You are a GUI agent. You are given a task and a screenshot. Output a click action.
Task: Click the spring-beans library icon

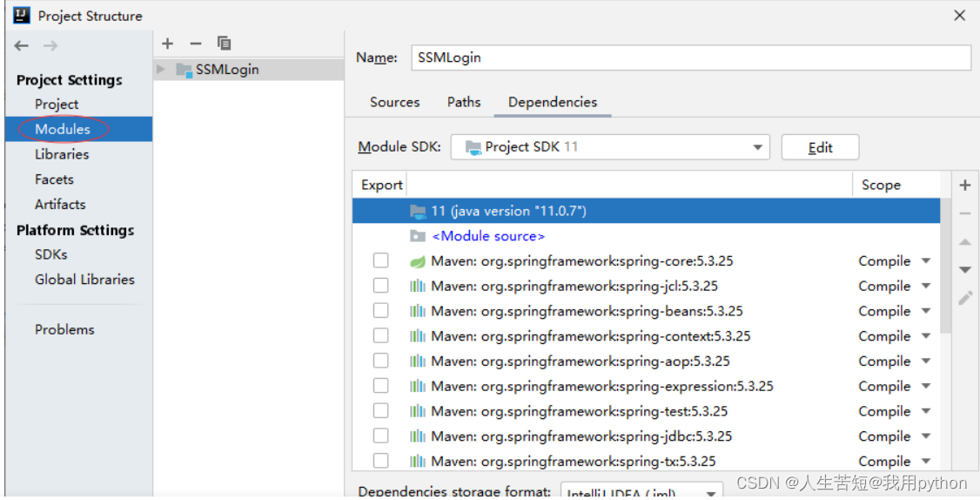click(418, 311)
